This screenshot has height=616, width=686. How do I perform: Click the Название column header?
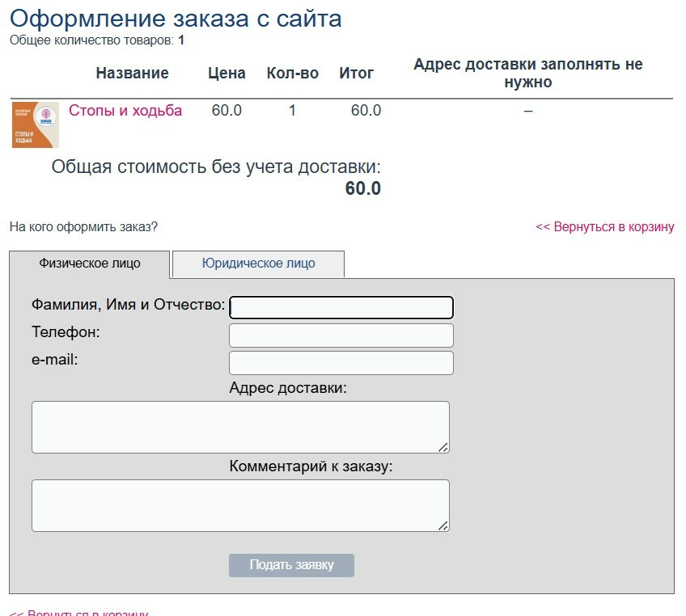132,74
